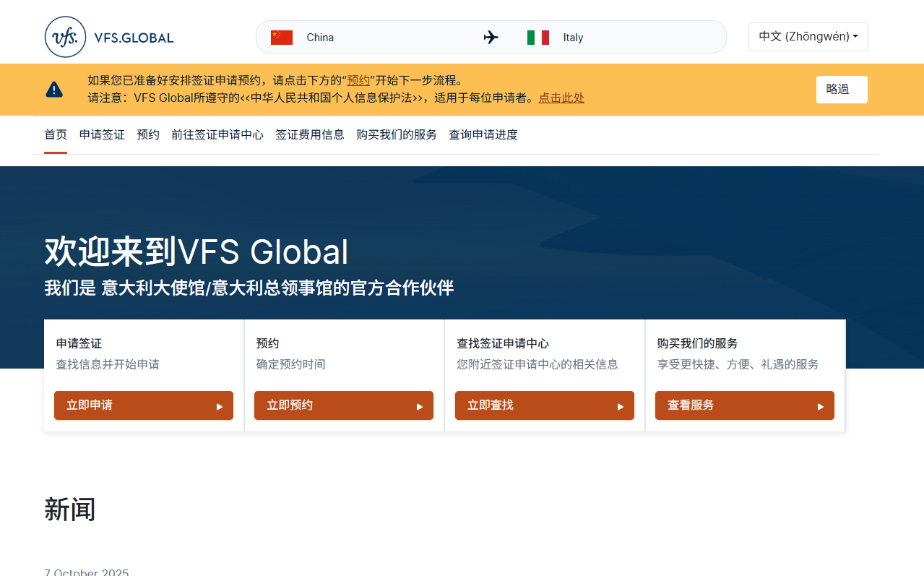Click the warning triangle icon in banner
The height and width of the screenshot is (576, 924).
[54, 90]
